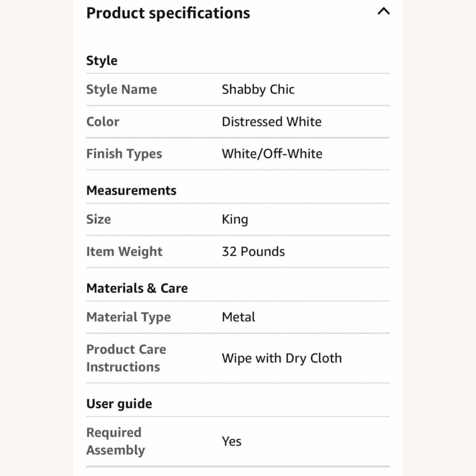Screen dimensions: 476x476
Task: Select the Item Weight label
Action: click(124, 252)
